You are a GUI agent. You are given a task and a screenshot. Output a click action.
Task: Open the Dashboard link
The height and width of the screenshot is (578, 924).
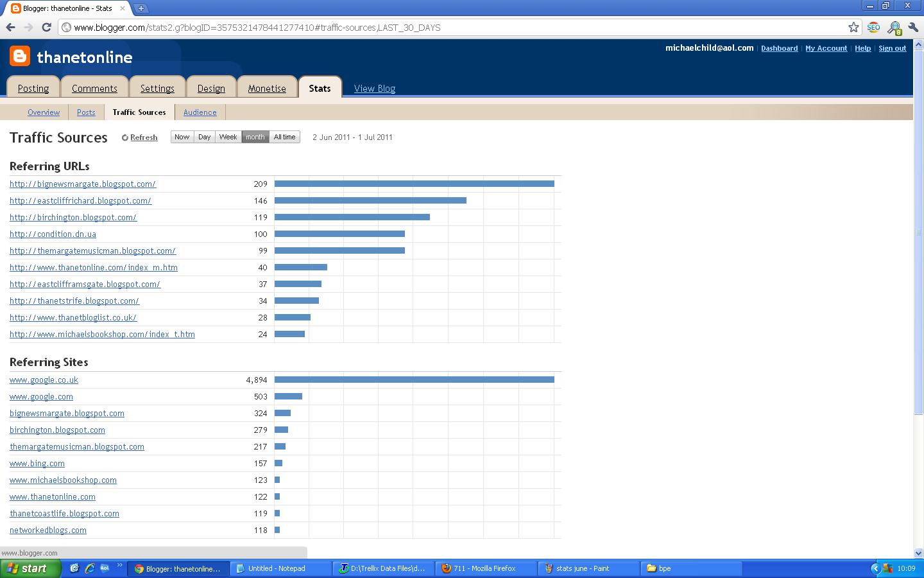(x=780, y=48)
